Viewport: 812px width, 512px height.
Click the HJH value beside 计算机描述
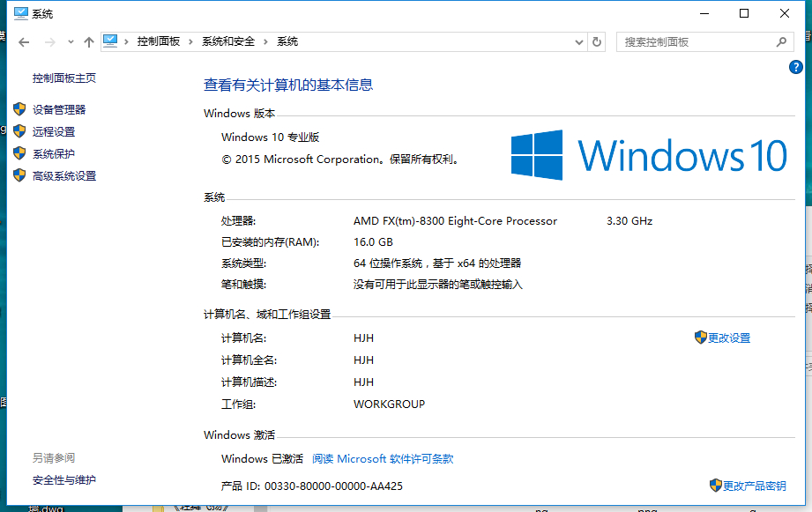coord(363,382)
